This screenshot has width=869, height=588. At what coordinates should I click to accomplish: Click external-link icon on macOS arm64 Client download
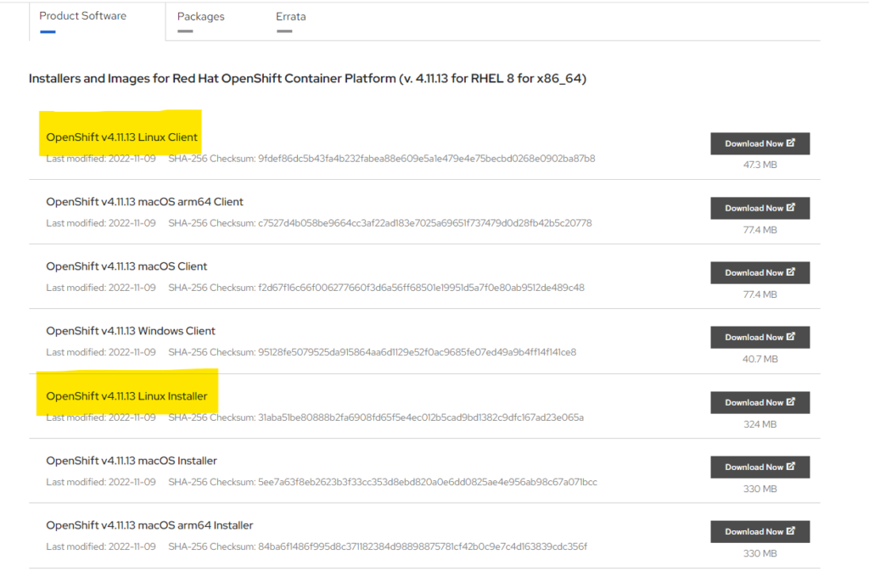click(792, 208)
